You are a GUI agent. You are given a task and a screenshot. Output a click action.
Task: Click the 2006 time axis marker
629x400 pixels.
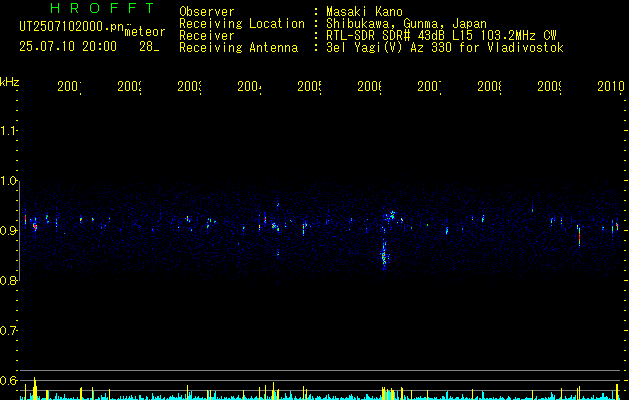[x=369, y=86]
